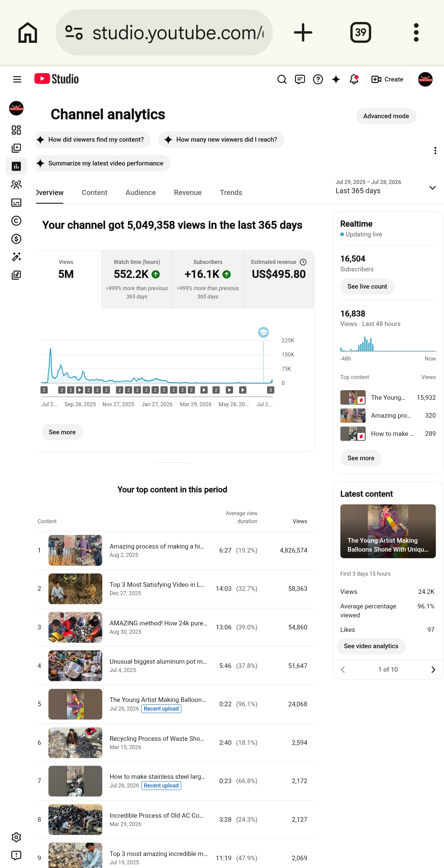This screenshot has height=868, width=444.
Task: Open the Customization magic wand sidebar icon
Action: (16, 257)
